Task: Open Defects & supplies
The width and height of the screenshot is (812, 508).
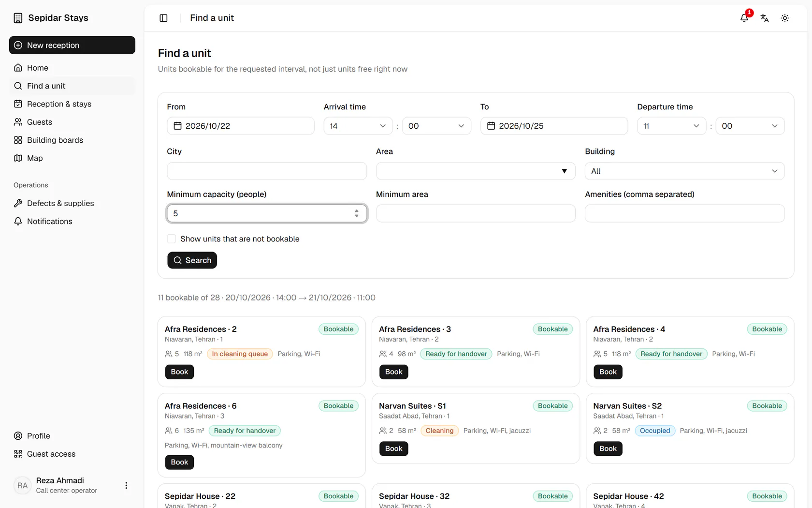Action: tap(72, 203)
